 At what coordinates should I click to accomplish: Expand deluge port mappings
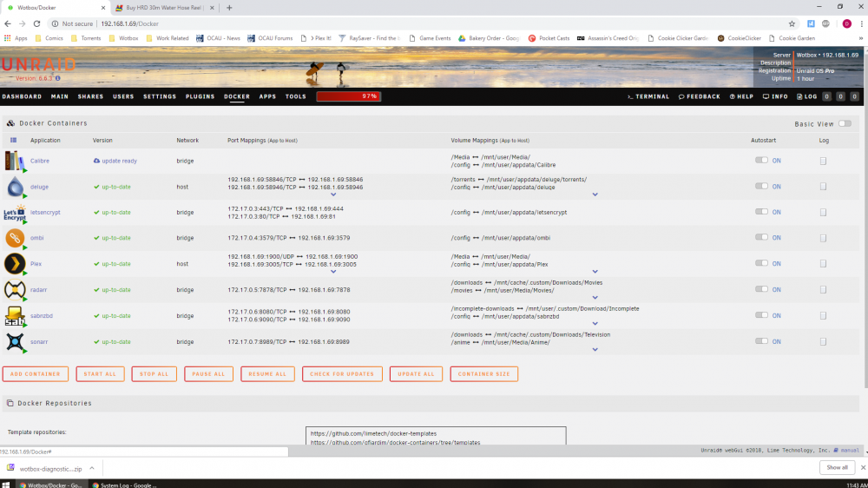(x=333, y=195)
